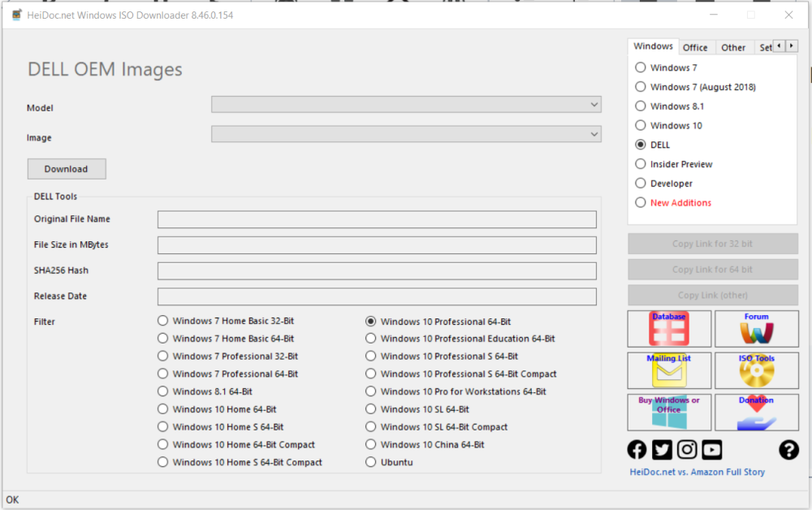Open the Forum icon button
Viewport: 812px width, 510px height.
point(757,329)
